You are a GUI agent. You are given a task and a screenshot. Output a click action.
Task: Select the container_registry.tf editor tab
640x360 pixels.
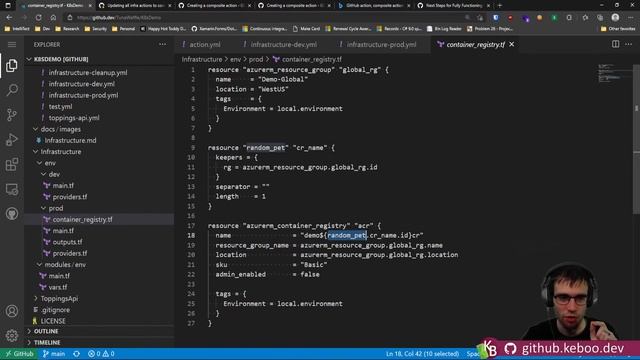[476, 44]
